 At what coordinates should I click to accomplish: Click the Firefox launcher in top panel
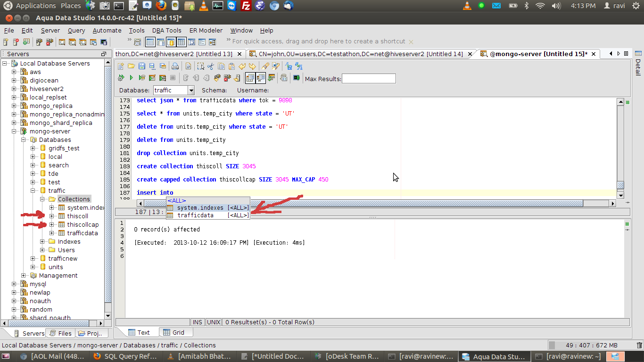coord(161,6)
